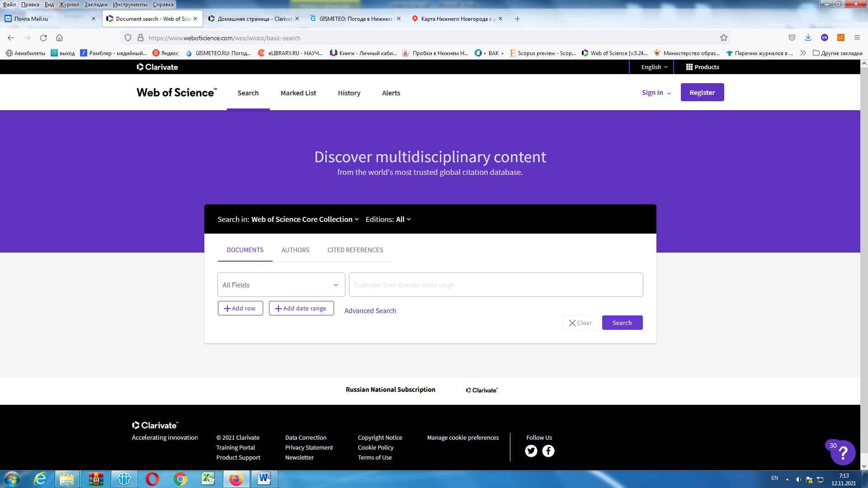Image resolution: width=868 pixels, height=488 pixels.
Task: Open the Advanced Search link
Action: pyautogui.click(x=370, y=310)
